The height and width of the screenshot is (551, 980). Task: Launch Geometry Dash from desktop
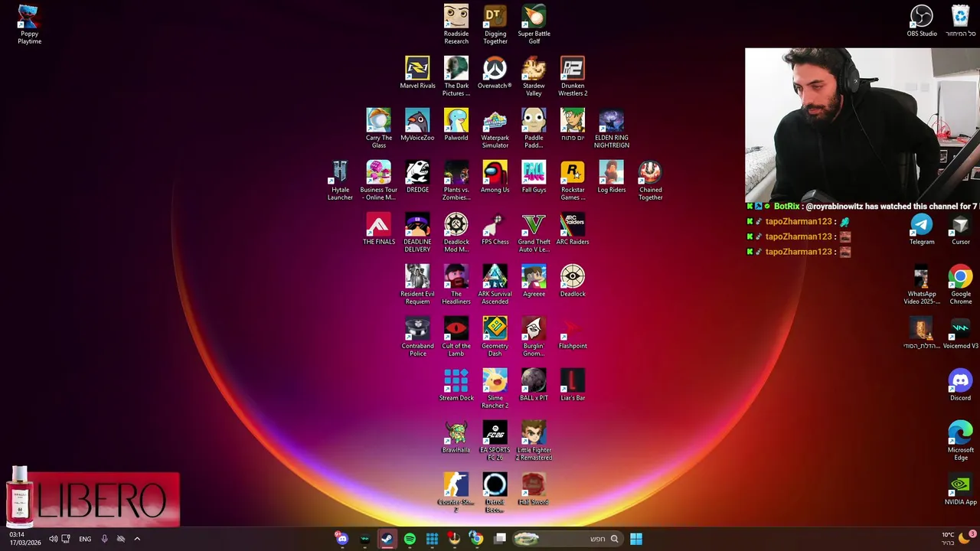(x=495, y=337)
